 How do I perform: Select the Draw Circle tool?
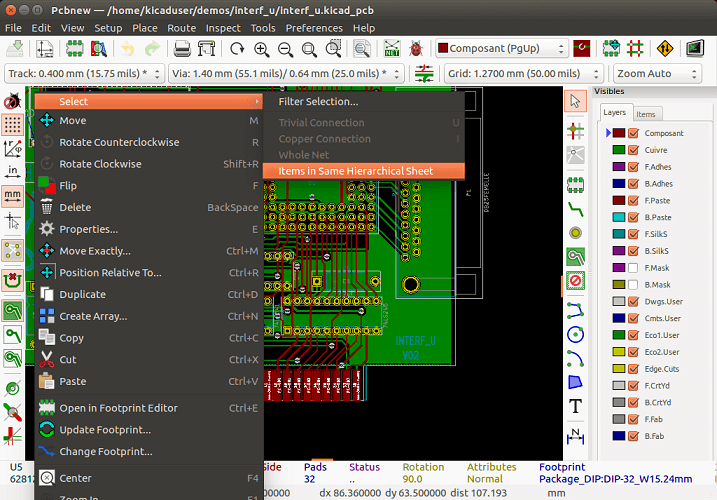[x=575, y=335]
